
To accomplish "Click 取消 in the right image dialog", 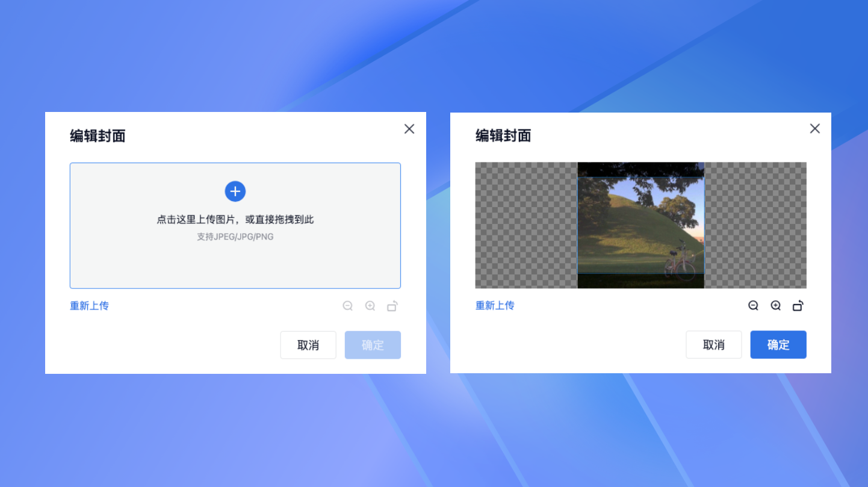I will [x=714, y=345].
